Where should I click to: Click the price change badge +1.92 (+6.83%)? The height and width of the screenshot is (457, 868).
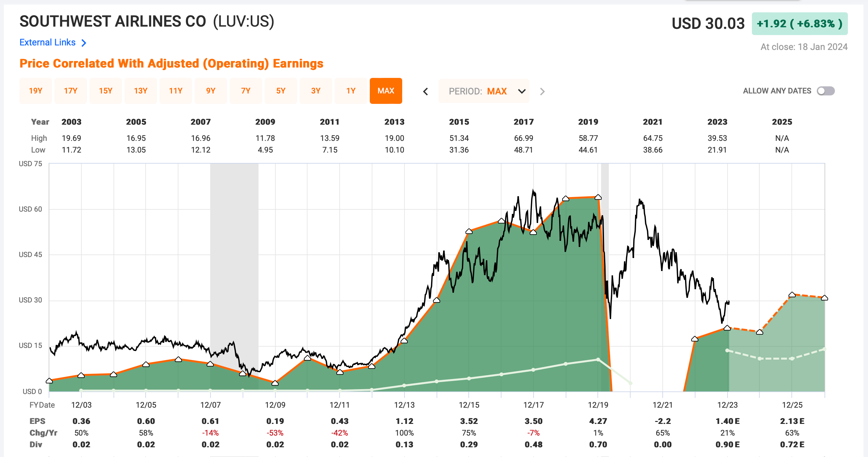click(800, 24)
